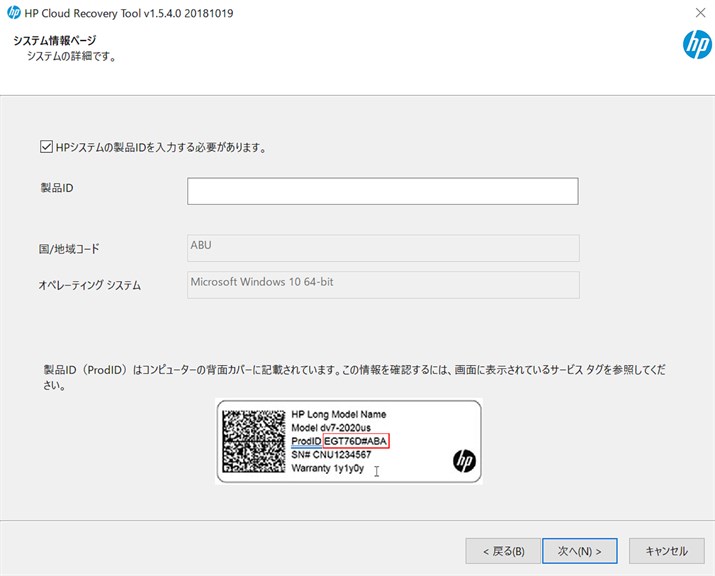
Task: Uncheck the HP system product ID checkbox
Action: click(x=46, y=147)
